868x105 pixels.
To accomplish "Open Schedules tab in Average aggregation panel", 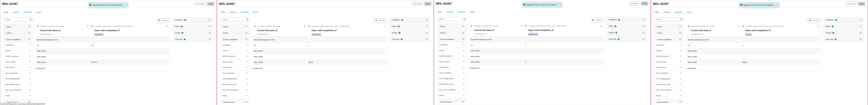I will point(28,12).
